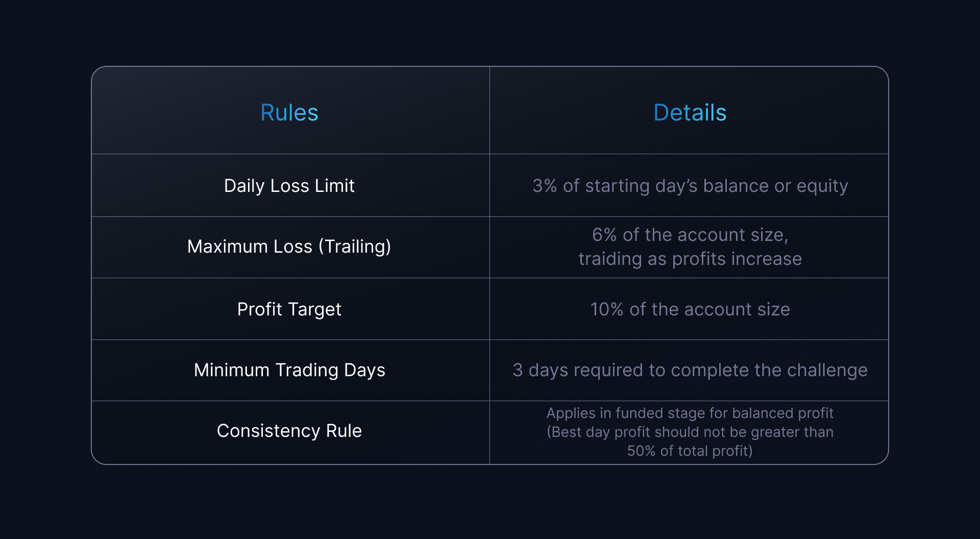Screen dimensions: 980x539
Task: Click the Rules column header
Action: click(x=289, y=112)
